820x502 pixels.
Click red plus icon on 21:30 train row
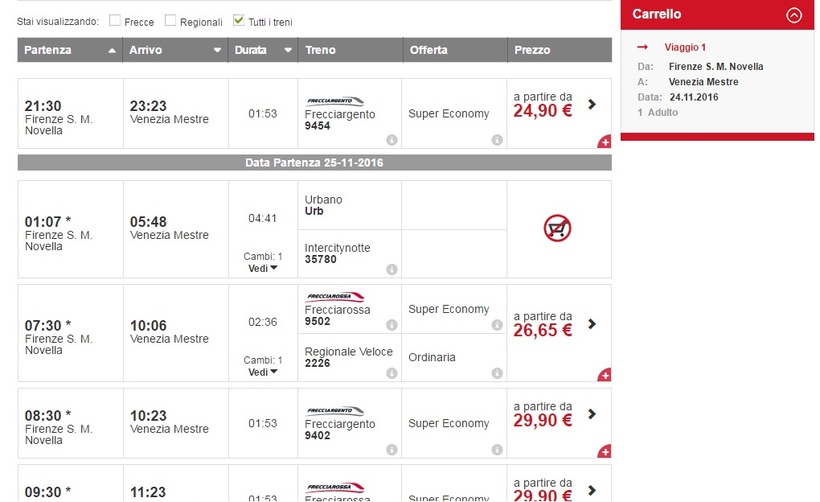[x=604, y=143]
